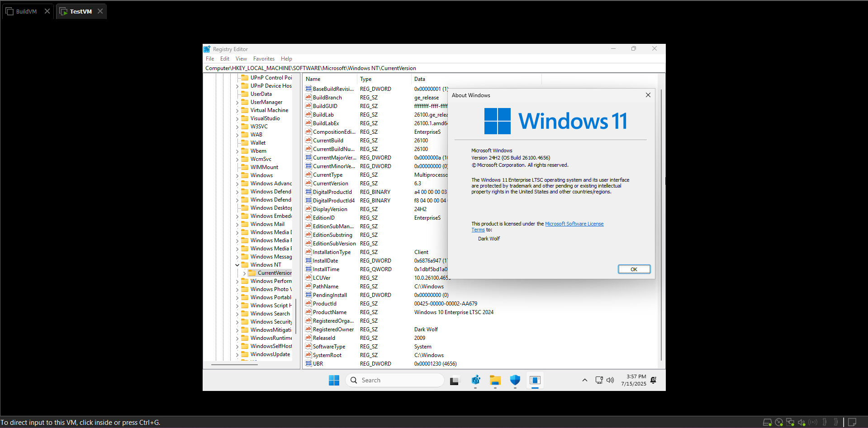
Task: Click the open folder icon of CurrentVersion
Action: 252,273
